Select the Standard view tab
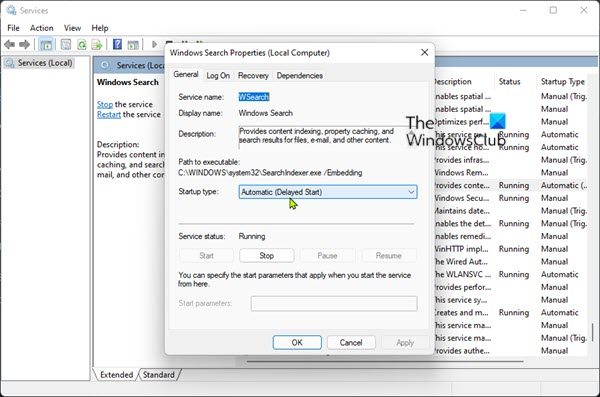Viewport: 600px width, 397px height. pos(158,374)
